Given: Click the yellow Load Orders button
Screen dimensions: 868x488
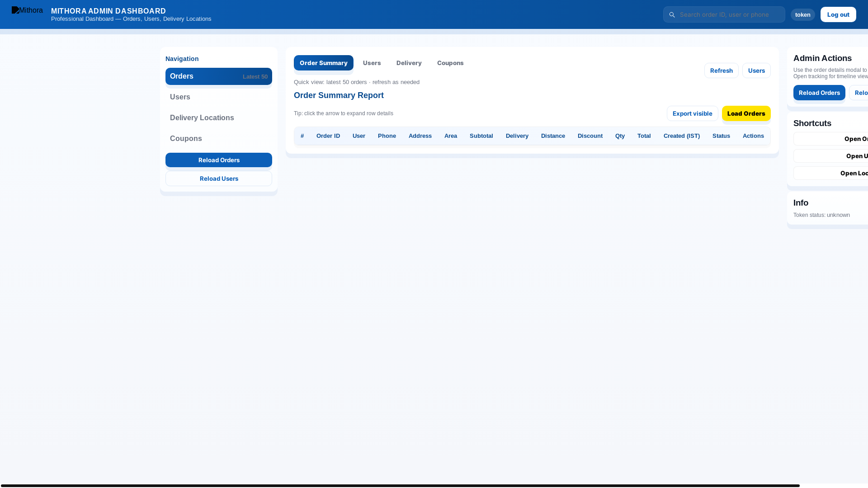Looking at the screenshot, I should pos(746,113).
